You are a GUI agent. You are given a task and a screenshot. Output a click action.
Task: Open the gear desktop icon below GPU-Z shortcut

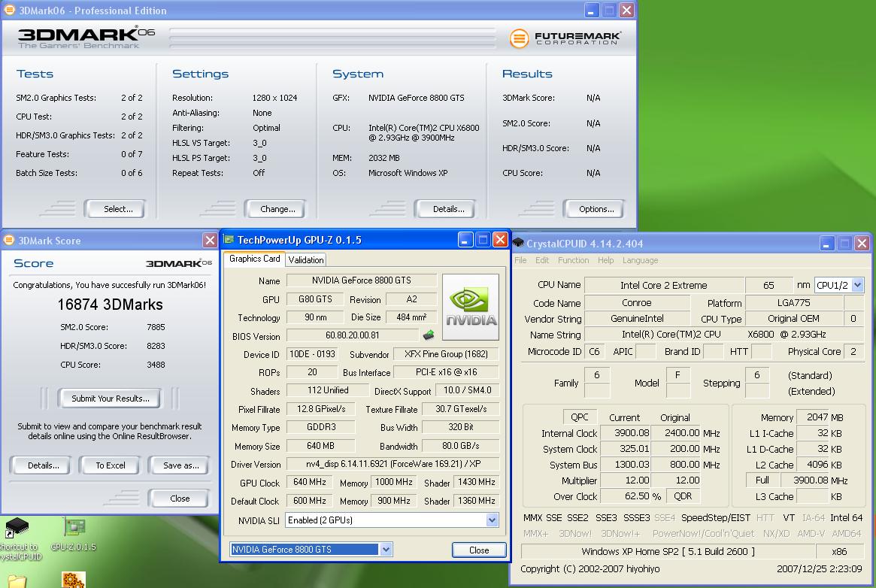click(x=74, y=580)
